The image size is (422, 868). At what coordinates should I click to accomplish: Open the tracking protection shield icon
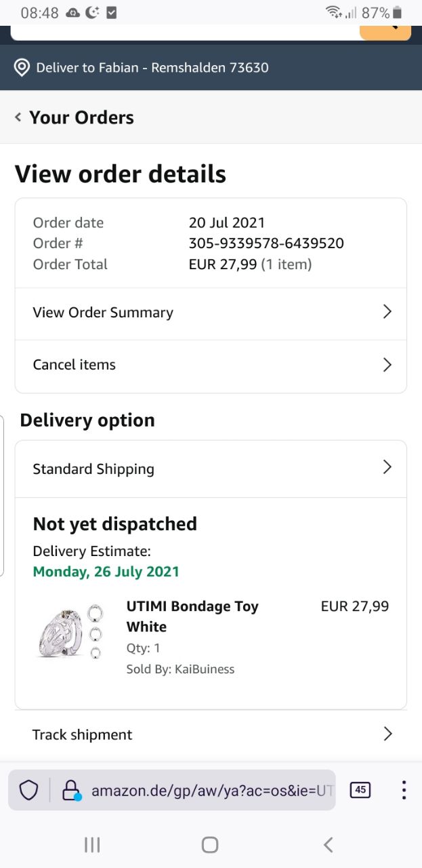(x=28, y=790)
